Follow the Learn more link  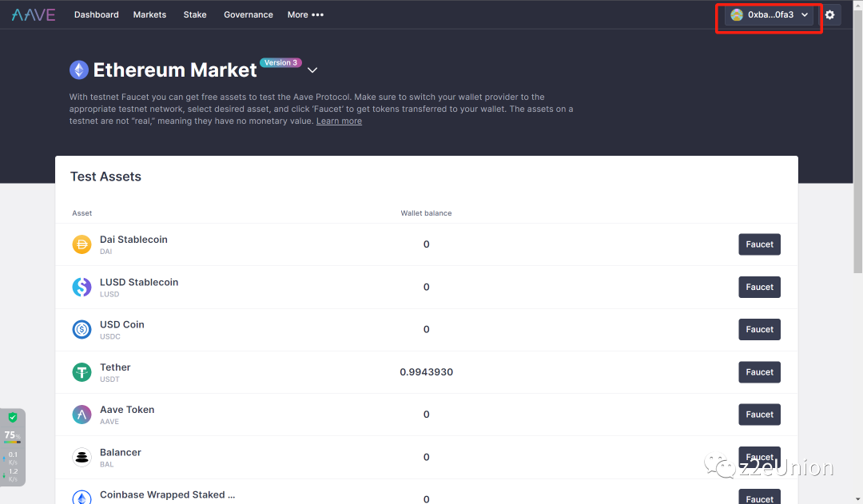coord(339,121)
